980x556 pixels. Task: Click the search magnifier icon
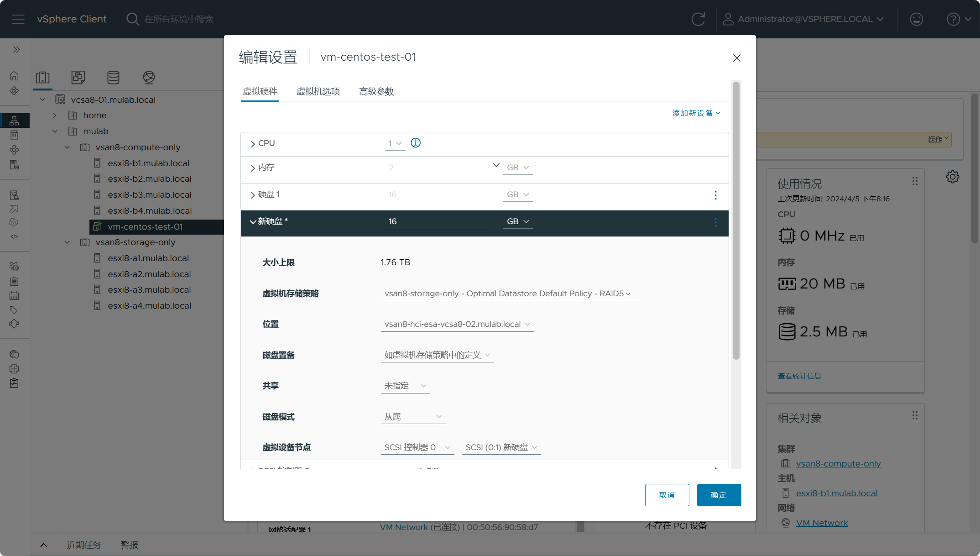[x=133, y=19]
